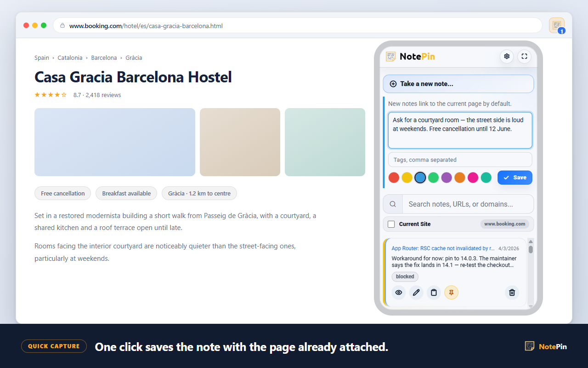Select the yellow color swatch
The image size is (588, 368).
(x=407, y=178)
